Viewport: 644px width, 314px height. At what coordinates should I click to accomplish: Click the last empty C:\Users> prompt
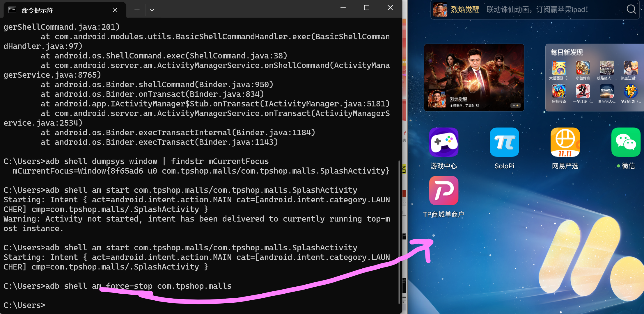[24, 305]
